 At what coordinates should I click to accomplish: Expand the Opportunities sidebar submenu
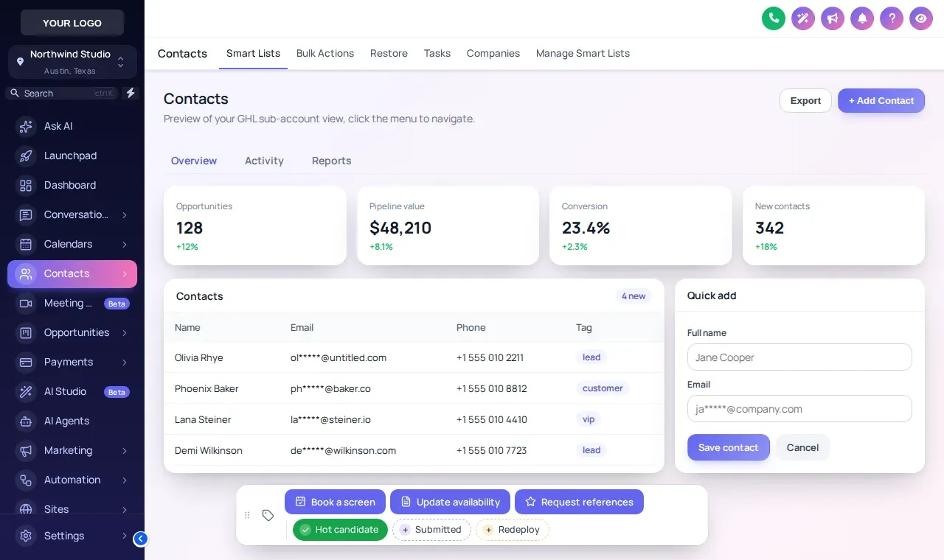(125, 332)
